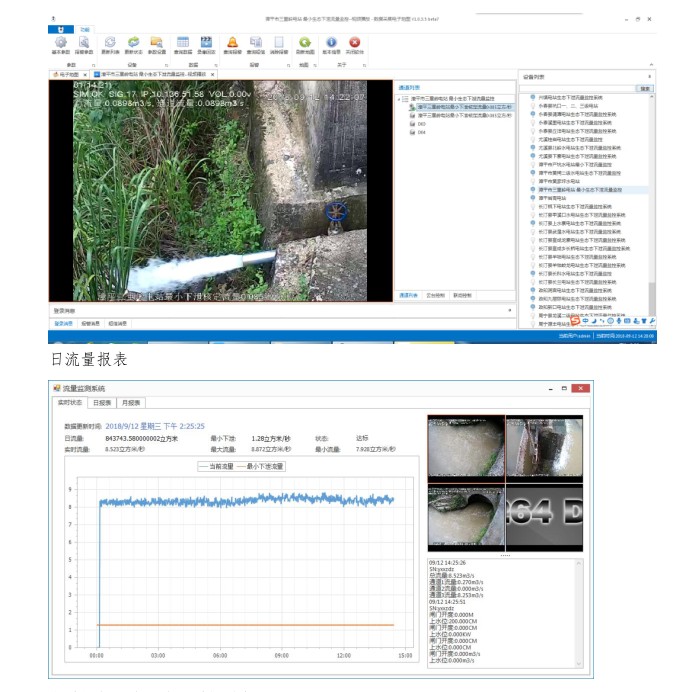Screen dimensions: 700x692
Task: Switch to the 通道列表 bottom tab
Action: pos(408,296)
